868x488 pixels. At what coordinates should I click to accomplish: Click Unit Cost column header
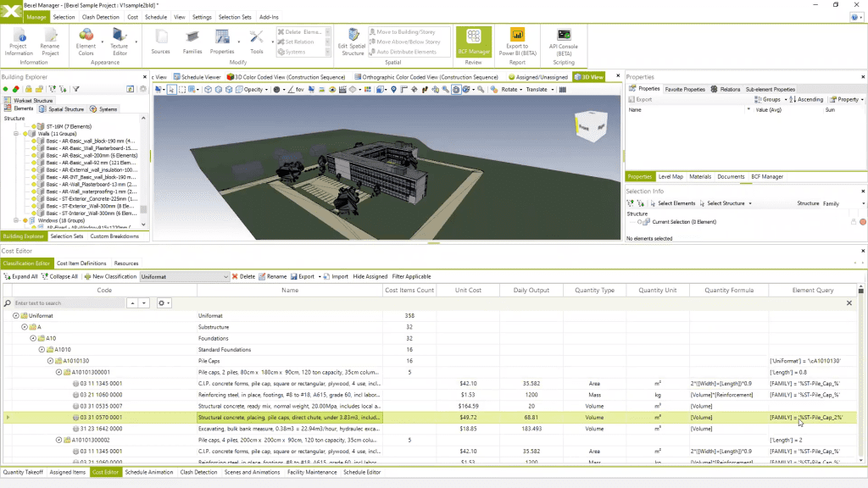(468, 291)
